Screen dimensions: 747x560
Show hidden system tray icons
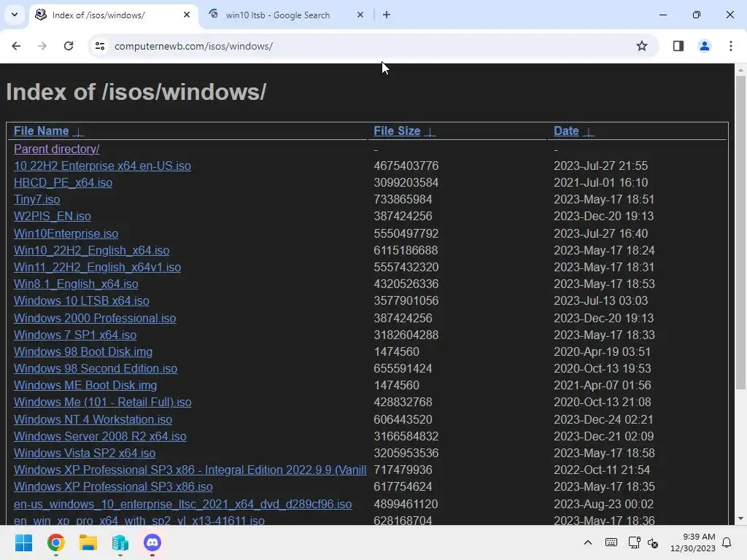[x=588, y=542]
